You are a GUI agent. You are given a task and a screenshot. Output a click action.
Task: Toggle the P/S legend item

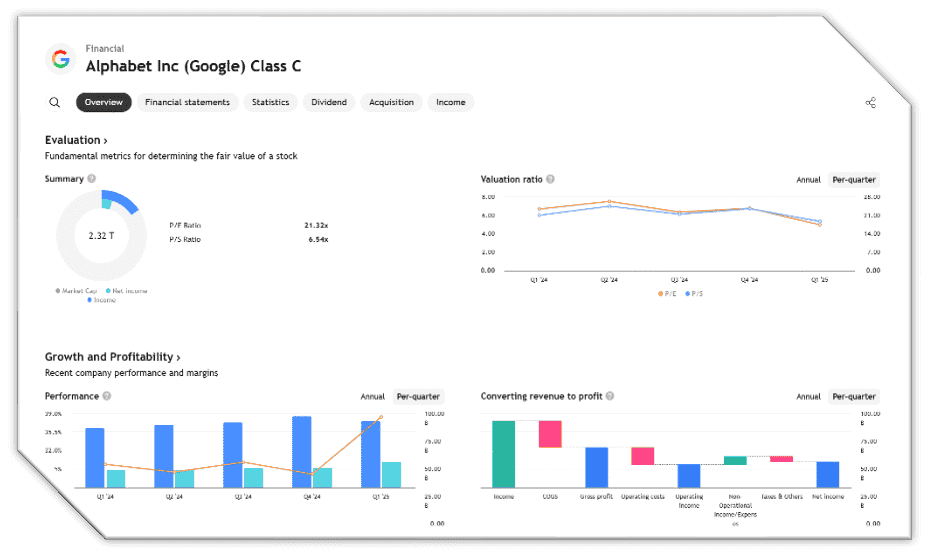694,294
